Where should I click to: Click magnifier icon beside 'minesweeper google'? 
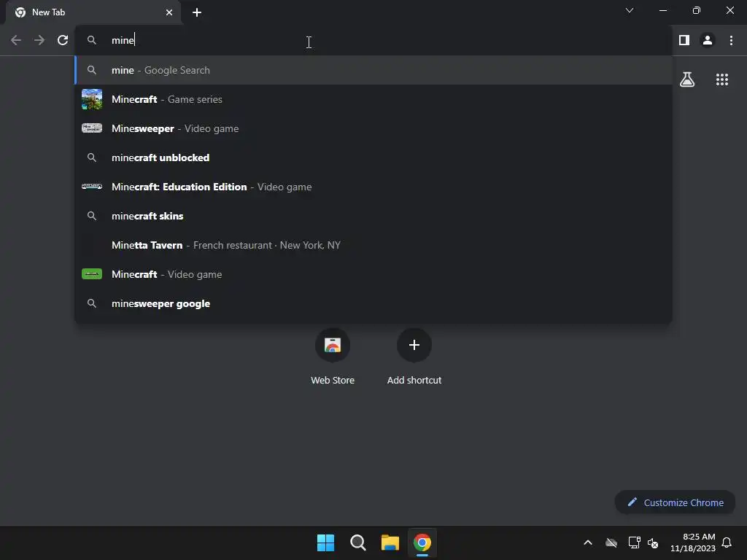coord(92,303)
